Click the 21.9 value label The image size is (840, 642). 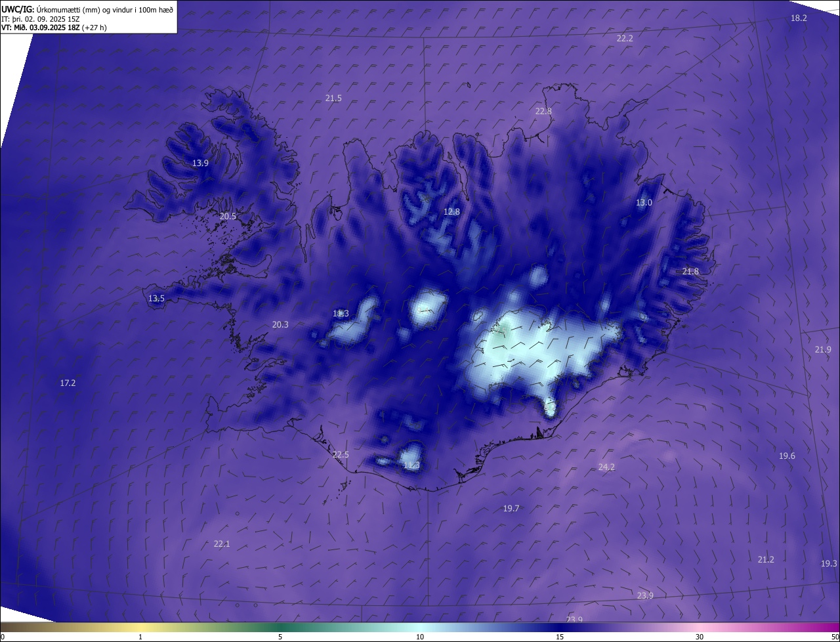[823, 350]
